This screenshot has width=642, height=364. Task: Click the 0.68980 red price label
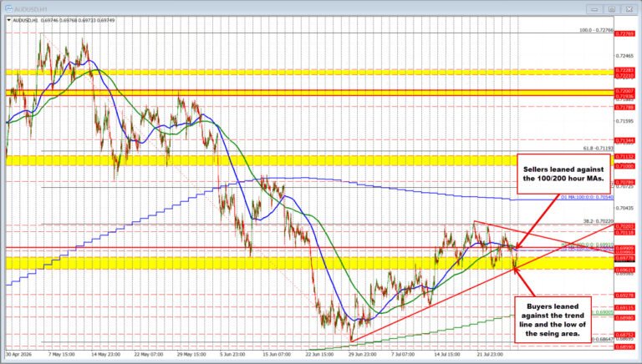[624, 317]
